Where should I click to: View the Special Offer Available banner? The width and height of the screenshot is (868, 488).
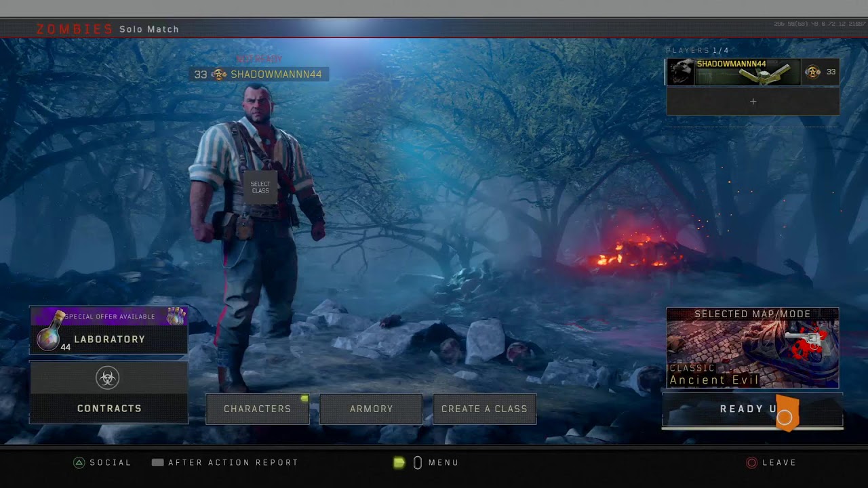[108, 317]
